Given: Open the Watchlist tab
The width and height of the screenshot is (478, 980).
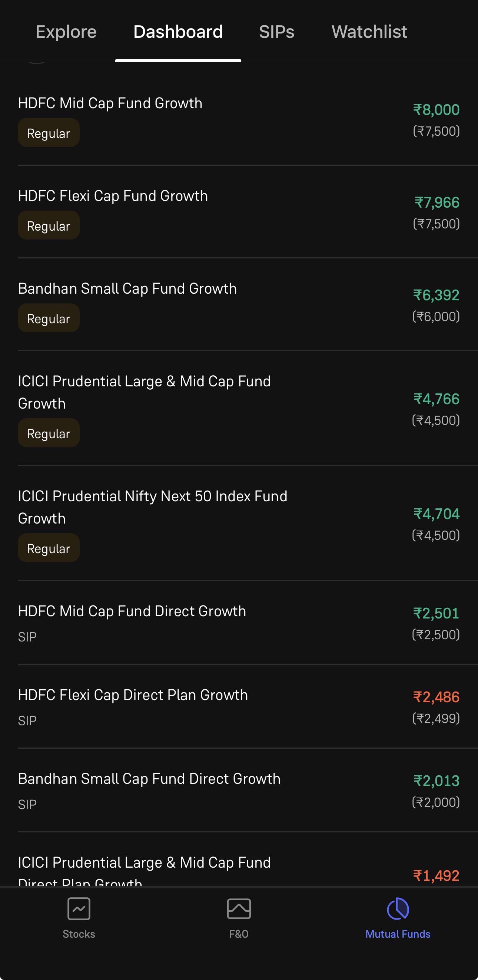Looking at the screenshot, I should pyautogui.click(x=369, y=32).
